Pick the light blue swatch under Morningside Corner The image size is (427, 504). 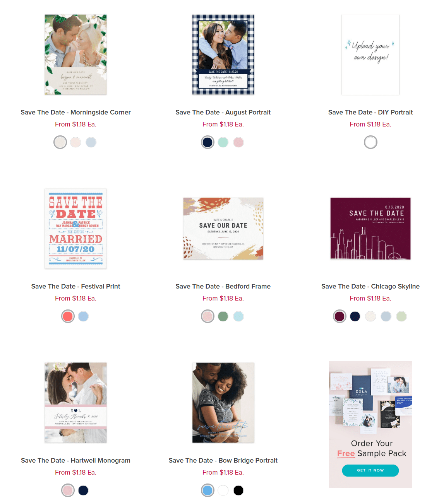pyautogui.click(x=91, y=142)
